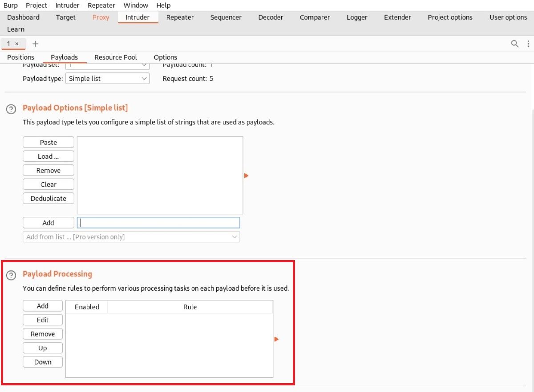534x392 pixels.
Task: Open the Project menu
Action: [x=36, y=5]
